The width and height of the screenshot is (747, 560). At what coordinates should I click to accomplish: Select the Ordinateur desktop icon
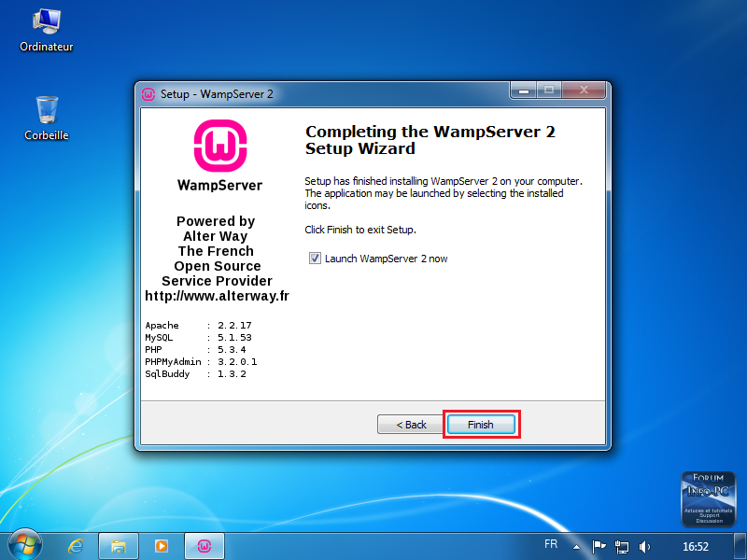[47, 30]
